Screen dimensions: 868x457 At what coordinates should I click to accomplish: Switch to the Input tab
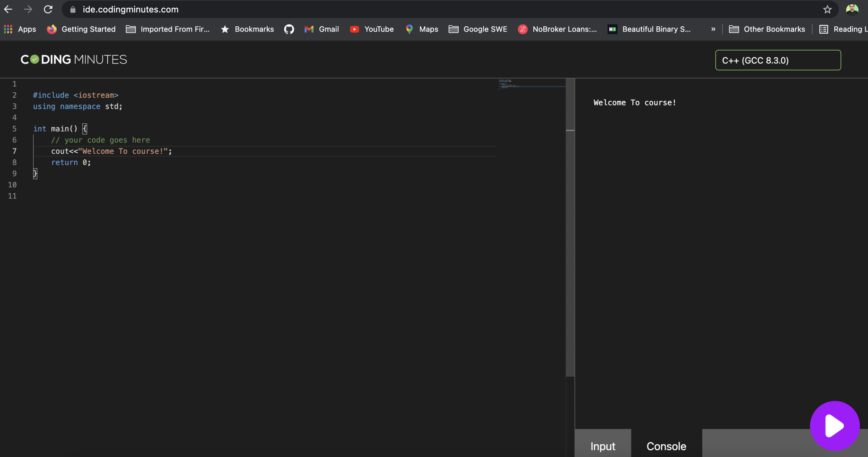click(602, 446)
